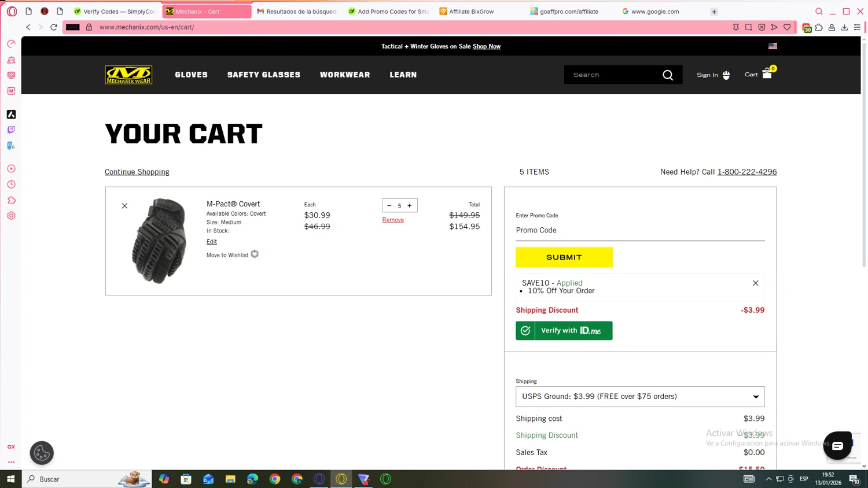Open the US flag country selector
The image size is (868, 488).
coord(773,46)
